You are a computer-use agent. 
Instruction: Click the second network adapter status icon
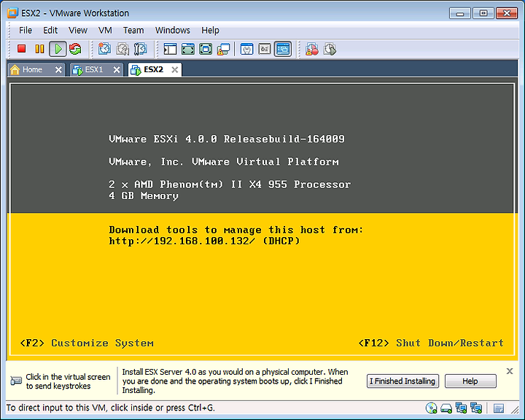[x=475, y=408]
